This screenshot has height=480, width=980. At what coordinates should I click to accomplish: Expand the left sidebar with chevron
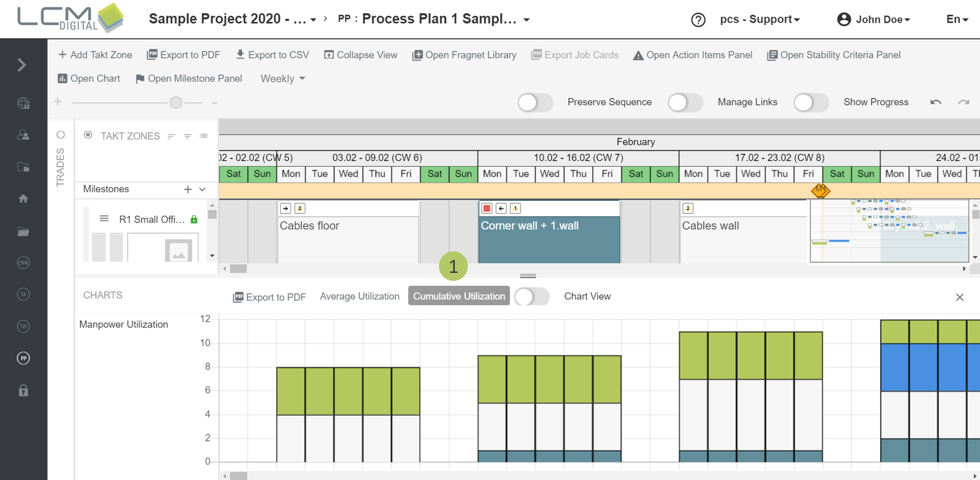pyautogui.click(x=22, y=65)
